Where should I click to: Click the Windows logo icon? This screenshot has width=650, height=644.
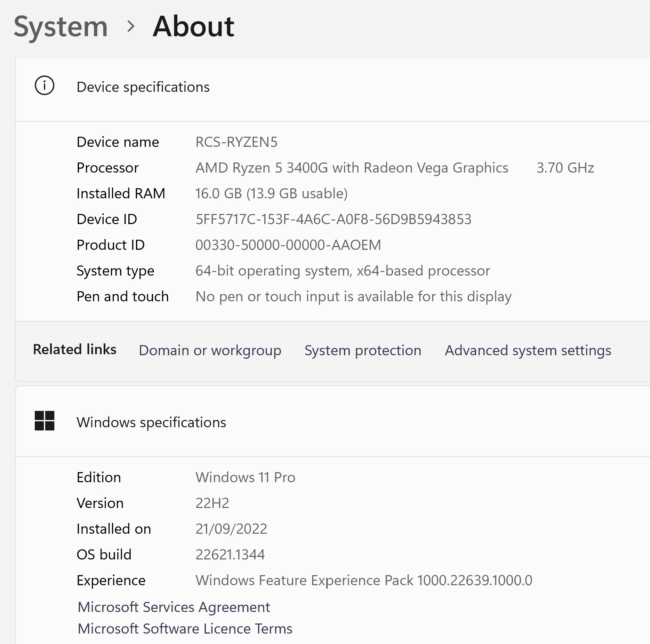(x=45, y=421)
